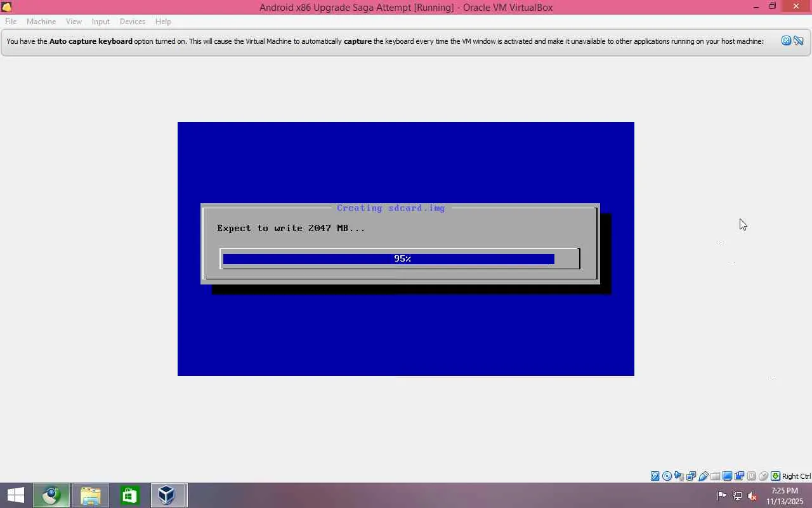Image resolution: width=812 pixels, height=508 pixels.
Task: Click the optical disc status icon
Action: tap(667, 476)
